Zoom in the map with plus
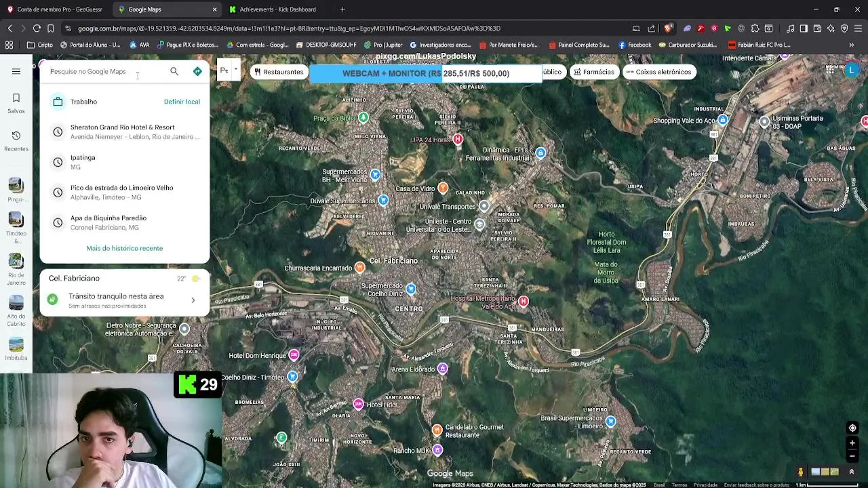The width and height of the screenshot is (868, 488). [852, 443]
